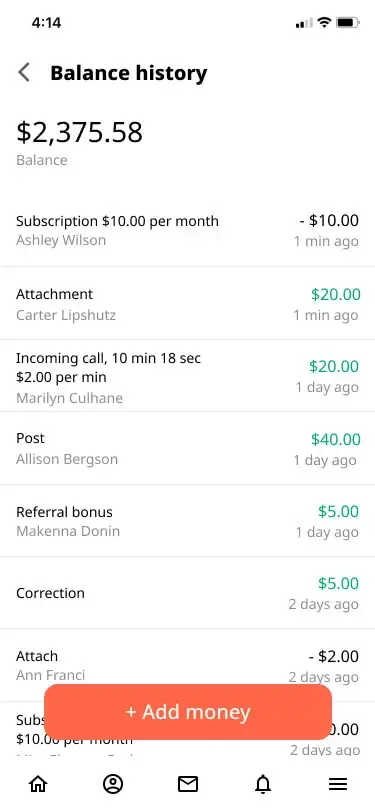
Task: Open the Correction transaction row
Action: [188, 593]
